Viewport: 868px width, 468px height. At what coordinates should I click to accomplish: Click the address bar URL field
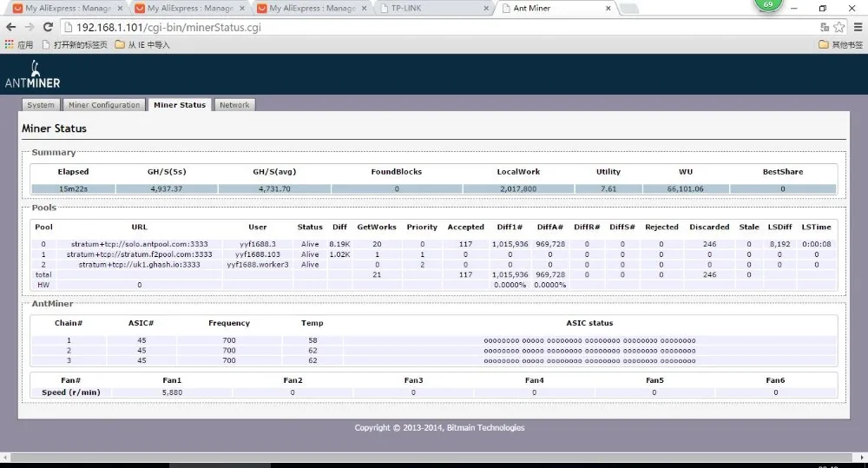point(437,27)
